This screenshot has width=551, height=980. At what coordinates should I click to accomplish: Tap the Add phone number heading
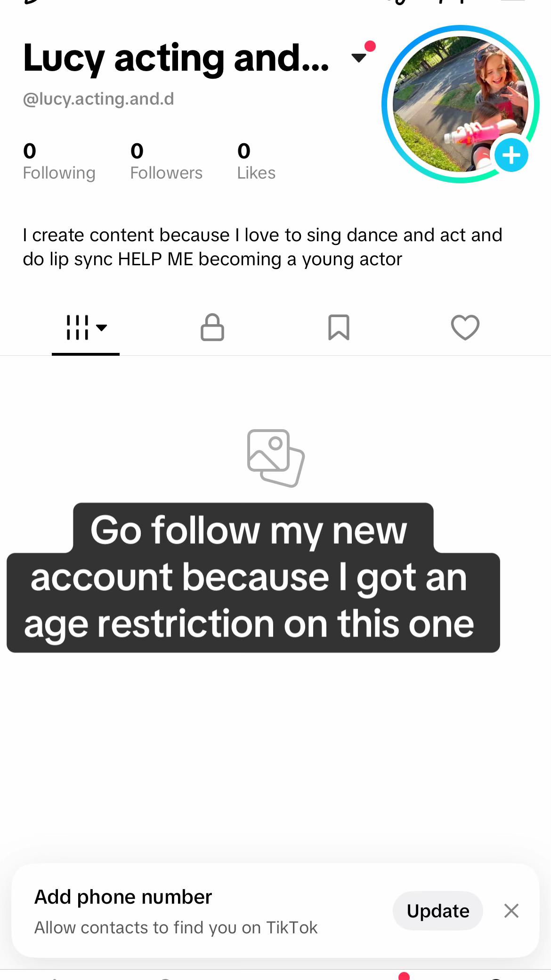coord(123,897)
